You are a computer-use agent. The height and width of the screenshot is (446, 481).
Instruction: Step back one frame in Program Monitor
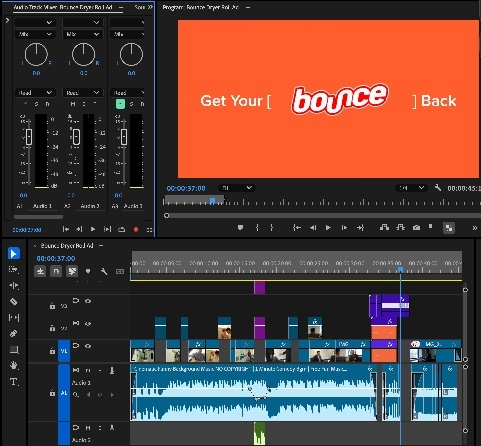coord(313,228)
